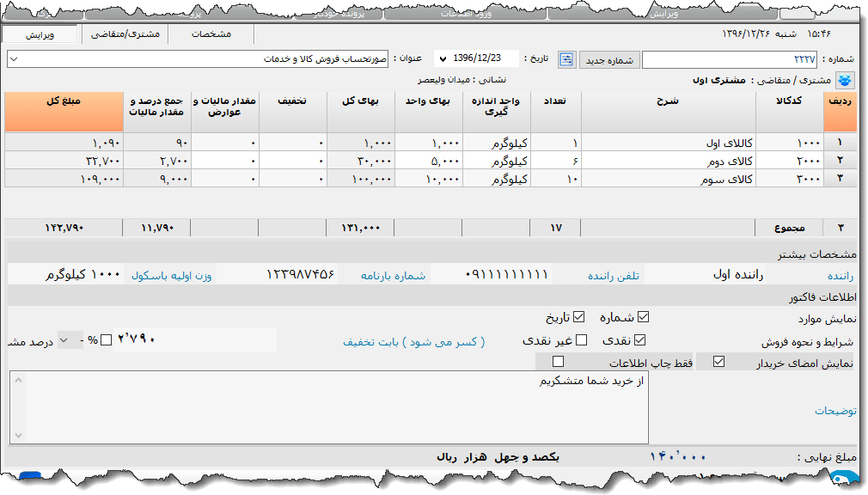Enable the فقط چاپ اطلاعات checkbox
The width and height of the screenshot is (868, 495).
558,362
